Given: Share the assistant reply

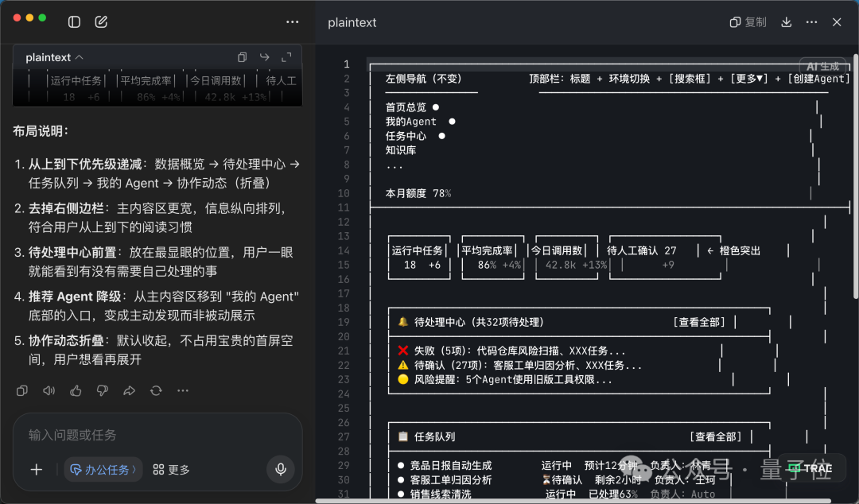Looking at the screenshot, I should [130, 390].
